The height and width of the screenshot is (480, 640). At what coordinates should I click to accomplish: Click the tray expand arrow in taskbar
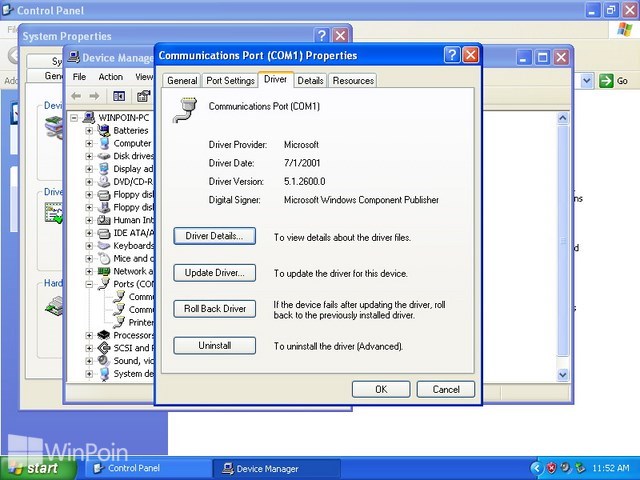537,468
